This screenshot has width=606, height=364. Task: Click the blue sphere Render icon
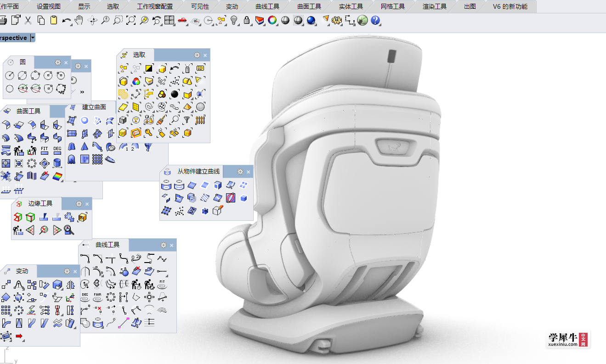[x=311, y=20]
